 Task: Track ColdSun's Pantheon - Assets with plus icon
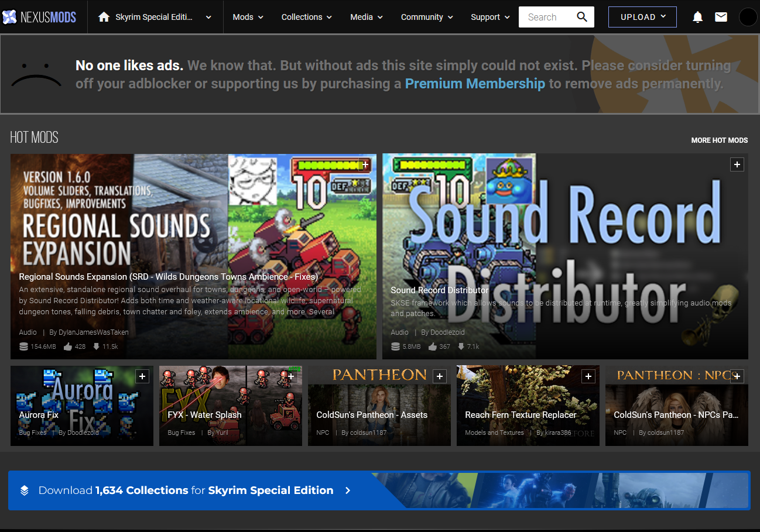[x=439, y=376]
